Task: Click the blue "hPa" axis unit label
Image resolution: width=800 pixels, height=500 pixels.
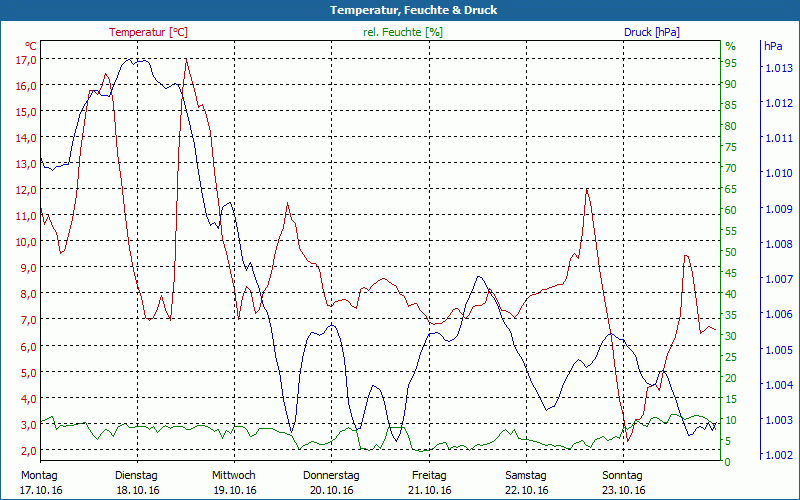Action: (773, 46)
